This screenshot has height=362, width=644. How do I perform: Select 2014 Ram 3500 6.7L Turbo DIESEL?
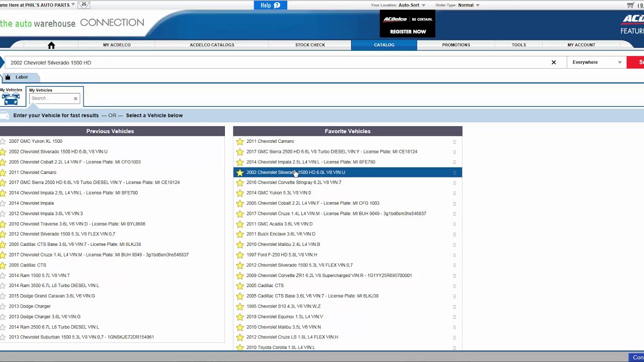click(x=54, y=286)
